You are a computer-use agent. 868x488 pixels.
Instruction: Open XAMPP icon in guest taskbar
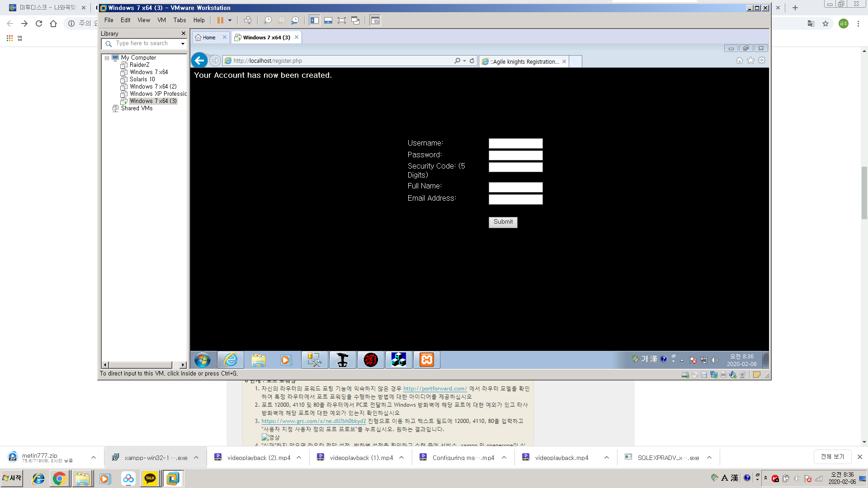click(x=426, y=360)
